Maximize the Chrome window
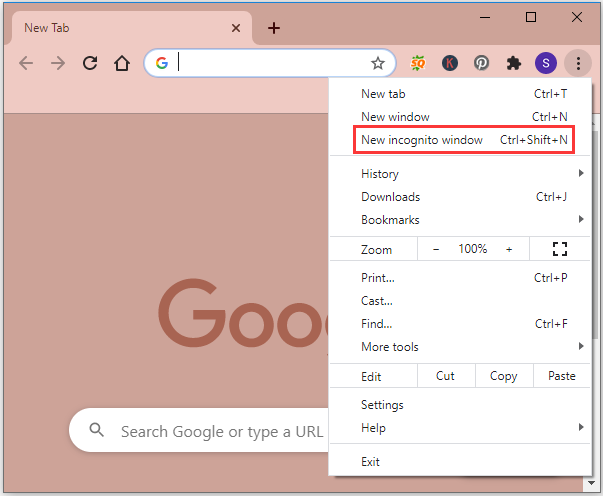Viewport: 603px width, 496px height. coord(531,17)
